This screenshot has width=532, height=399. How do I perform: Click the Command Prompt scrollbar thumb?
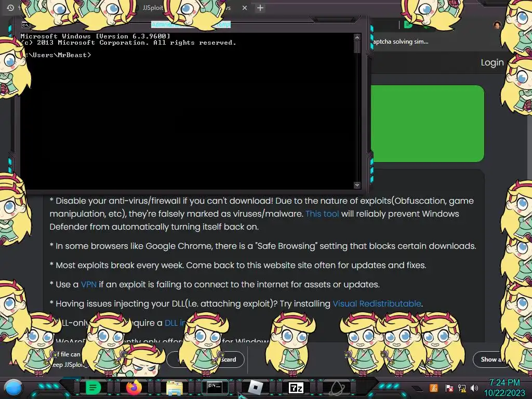tap(357, 46)
